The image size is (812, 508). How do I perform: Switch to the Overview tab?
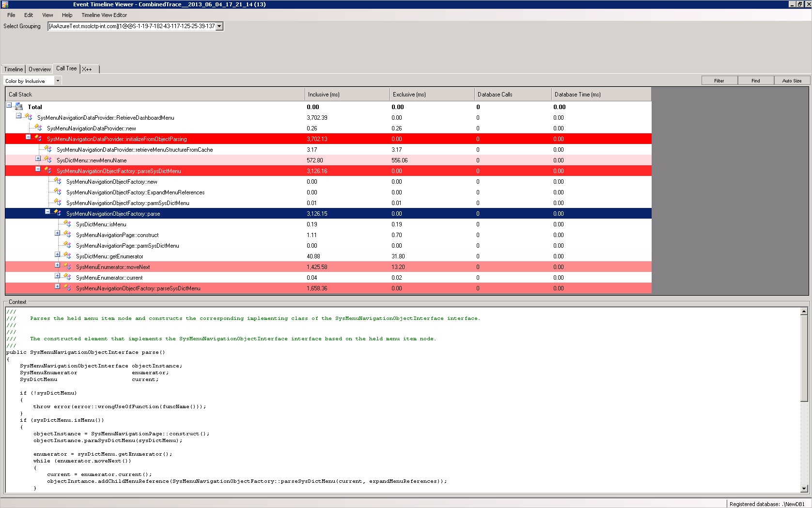tap(39, 69)
